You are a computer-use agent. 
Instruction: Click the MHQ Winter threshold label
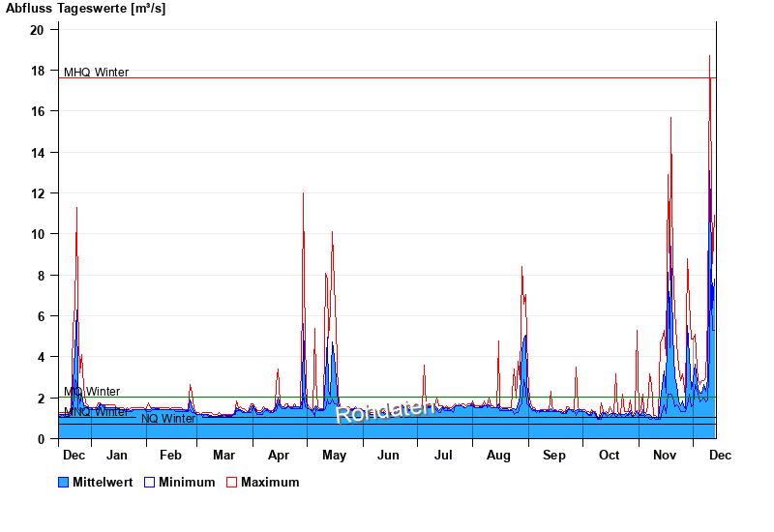[x=96, y=73]
